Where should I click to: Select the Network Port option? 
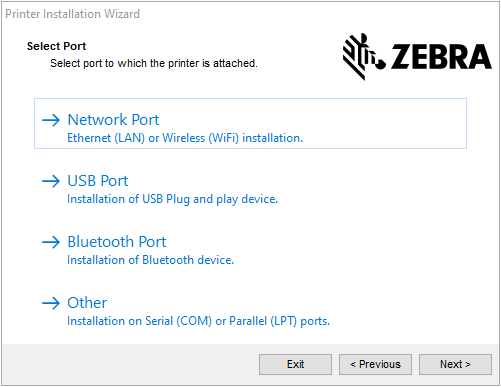coord(250,124)
